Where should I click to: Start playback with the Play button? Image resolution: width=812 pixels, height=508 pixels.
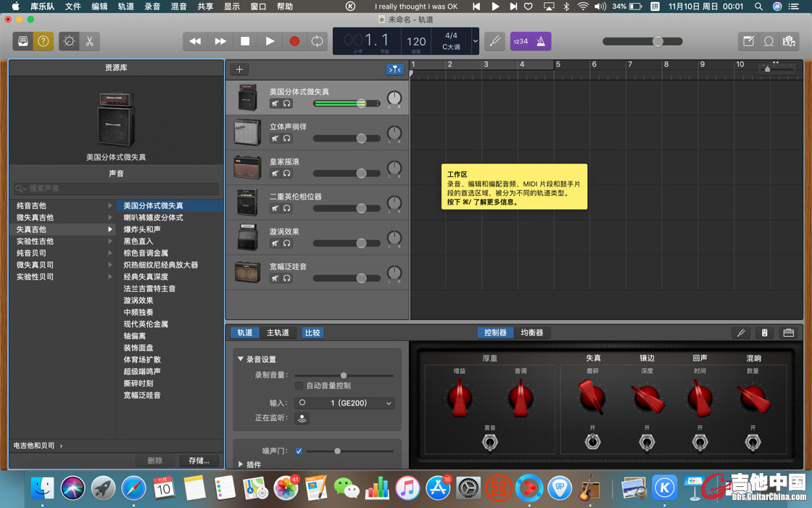[x=270, y=41]
